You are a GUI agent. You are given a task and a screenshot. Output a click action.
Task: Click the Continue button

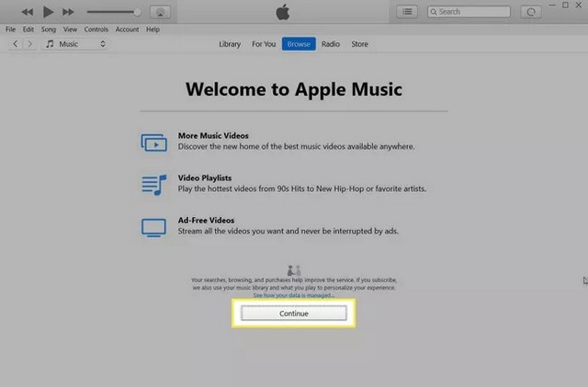click(x=293, y=313)
